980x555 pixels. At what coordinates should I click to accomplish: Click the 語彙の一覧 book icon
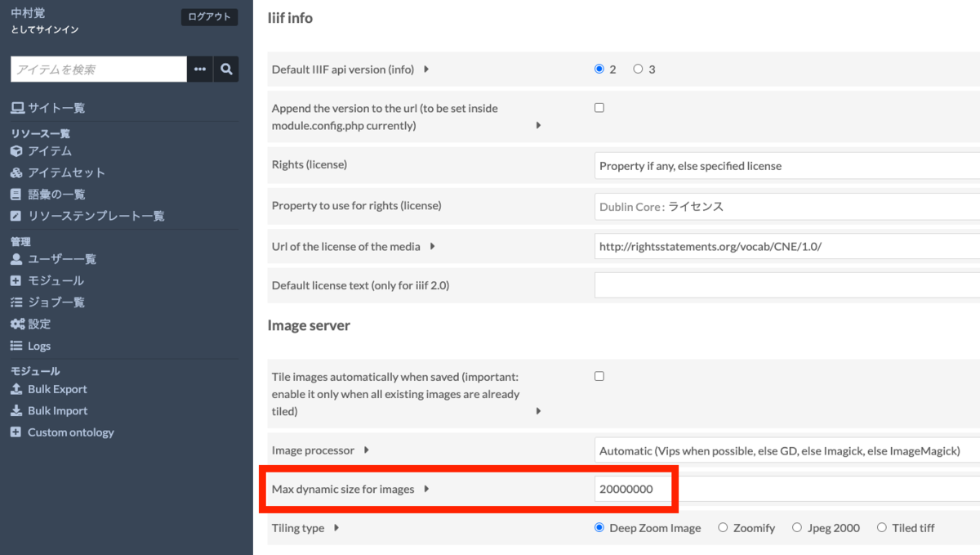(16, 195)
